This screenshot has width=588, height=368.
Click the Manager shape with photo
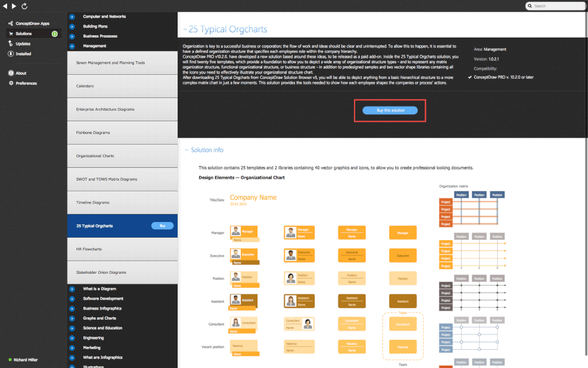click(244, 233)
